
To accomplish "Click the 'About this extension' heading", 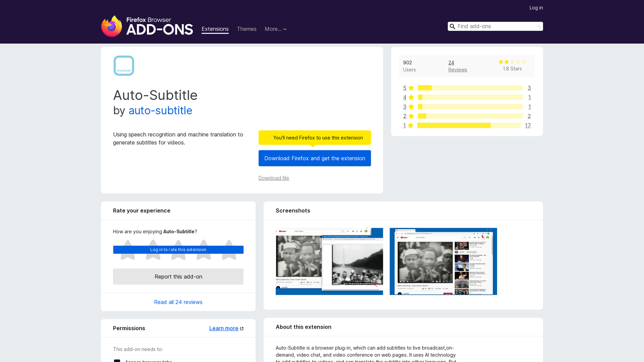I will 303,327.
